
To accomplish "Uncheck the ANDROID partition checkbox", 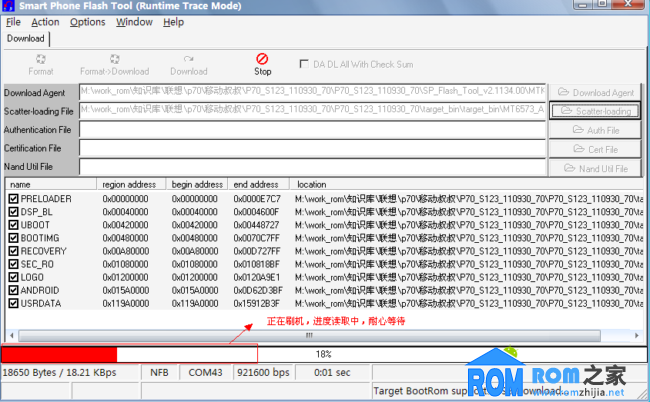I will click(13, 290).
